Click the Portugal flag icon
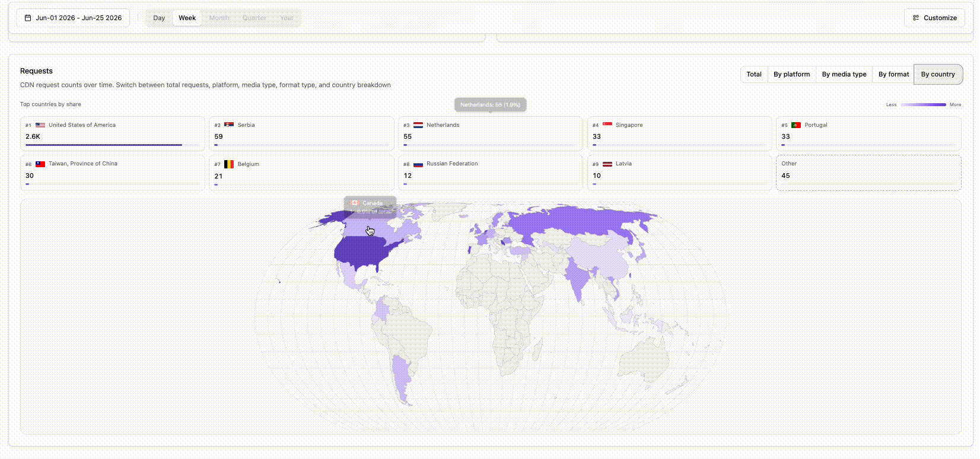Viewport: 980px width, 459px height. point(796,125)
